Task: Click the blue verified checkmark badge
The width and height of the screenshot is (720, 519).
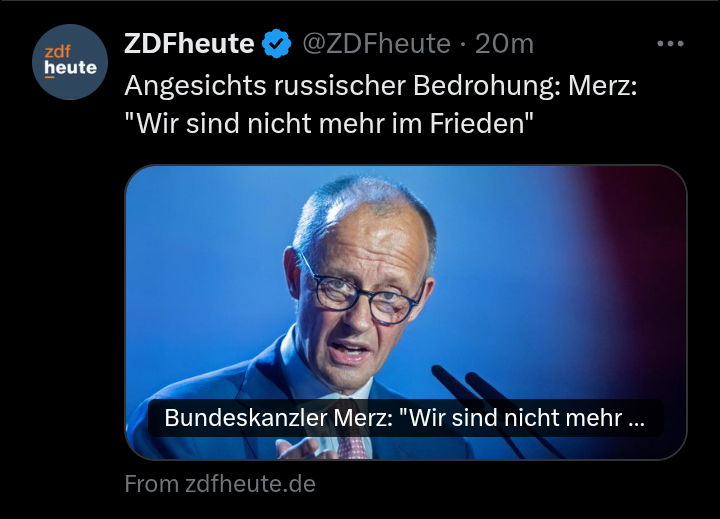Action: (x=276, y=44)
